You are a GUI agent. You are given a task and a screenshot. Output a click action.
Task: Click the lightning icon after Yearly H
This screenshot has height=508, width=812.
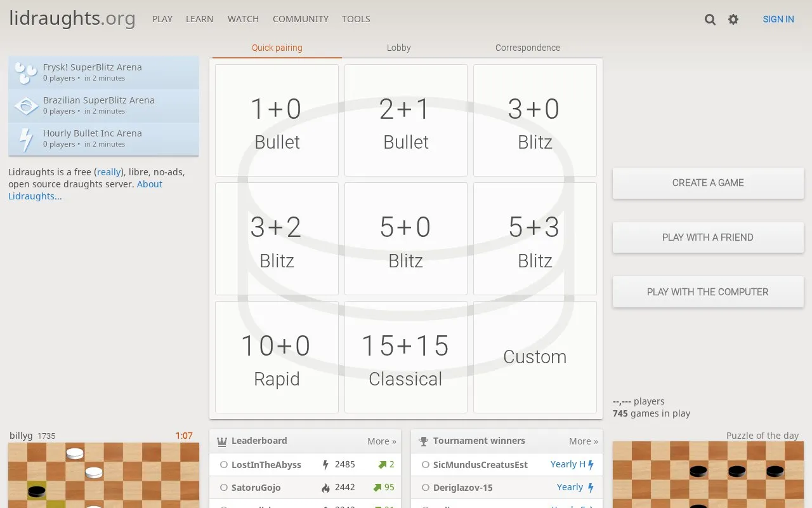click(591, 465)
